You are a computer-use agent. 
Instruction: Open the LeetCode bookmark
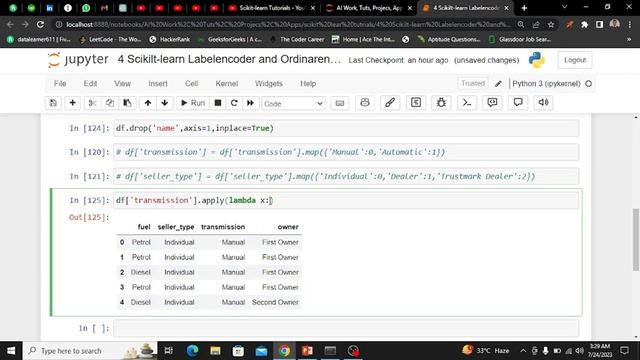[x=110, y=40]
